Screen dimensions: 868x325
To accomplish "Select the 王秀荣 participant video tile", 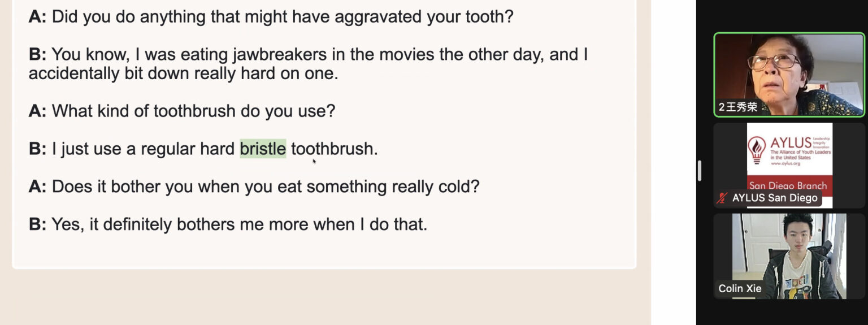I will click(x=789, y=75).
